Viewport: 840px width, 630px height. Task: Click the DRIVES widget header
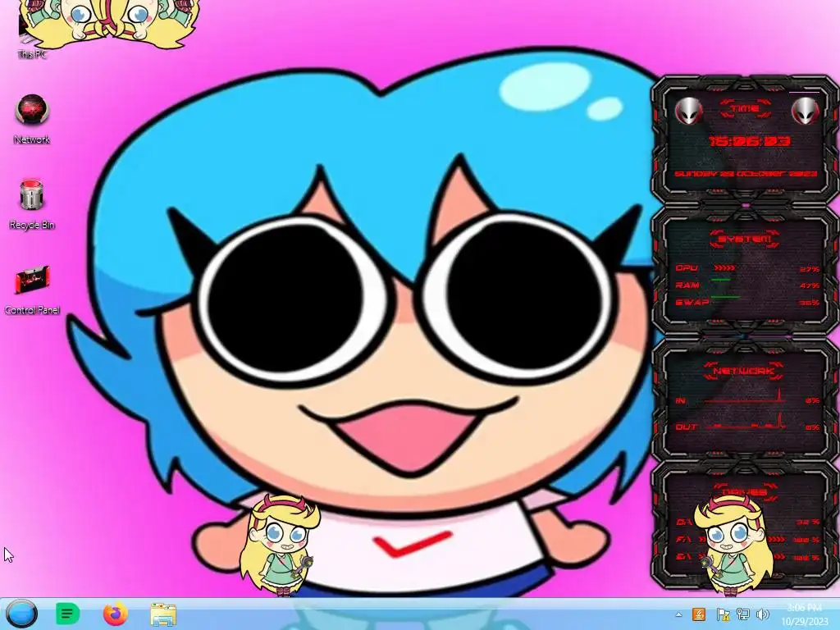(x=744, y=492)
